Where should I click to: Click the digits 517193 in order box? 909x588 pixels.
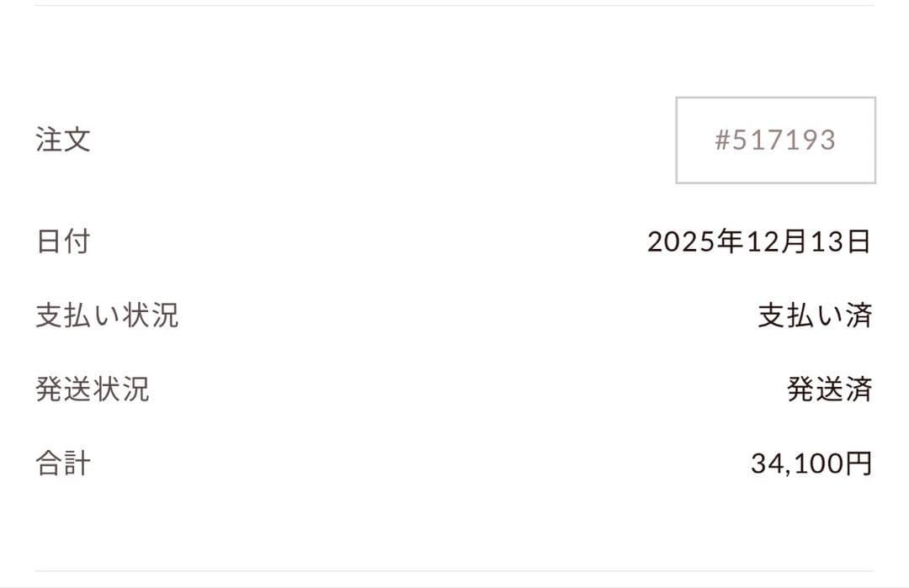click(784, 140)
